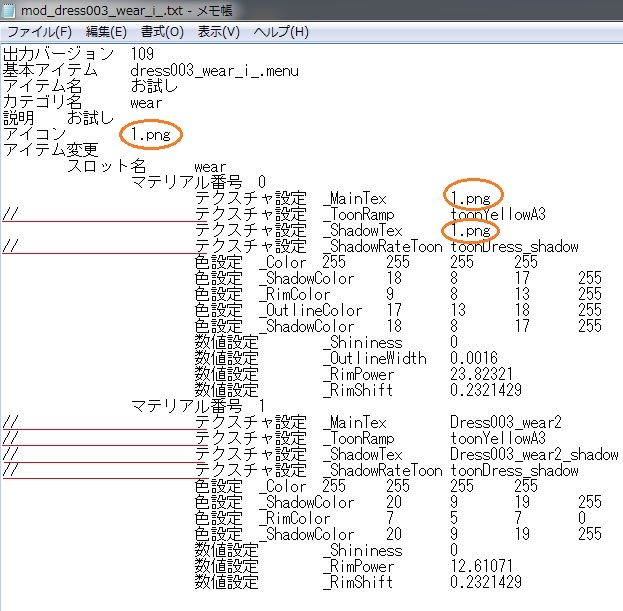
Task: Open the ファイル(F) menu
Action: [x=39, y=32]
